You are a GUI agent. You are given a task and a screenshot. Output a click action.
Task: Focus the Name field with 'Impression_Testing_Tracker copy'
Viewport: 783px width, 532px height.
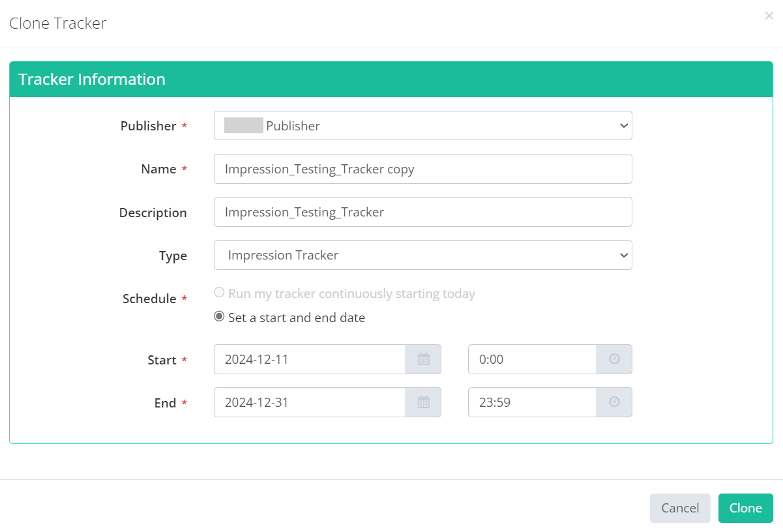pyautogui.click(x=422, y=169)
